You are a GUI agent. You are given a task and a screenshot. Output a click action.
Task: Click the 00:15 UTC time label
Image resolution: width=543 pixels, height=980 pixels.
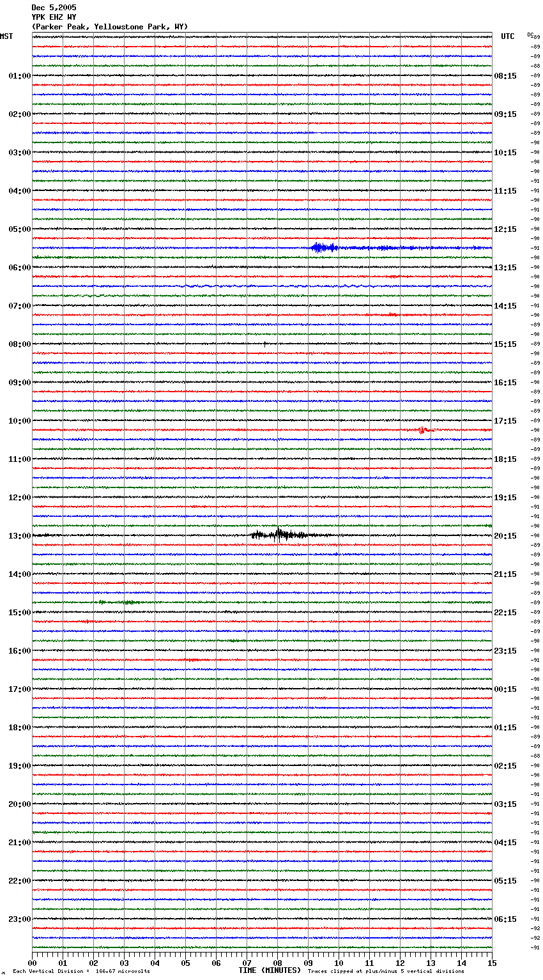pyautogui.click(x=505, y=689)
